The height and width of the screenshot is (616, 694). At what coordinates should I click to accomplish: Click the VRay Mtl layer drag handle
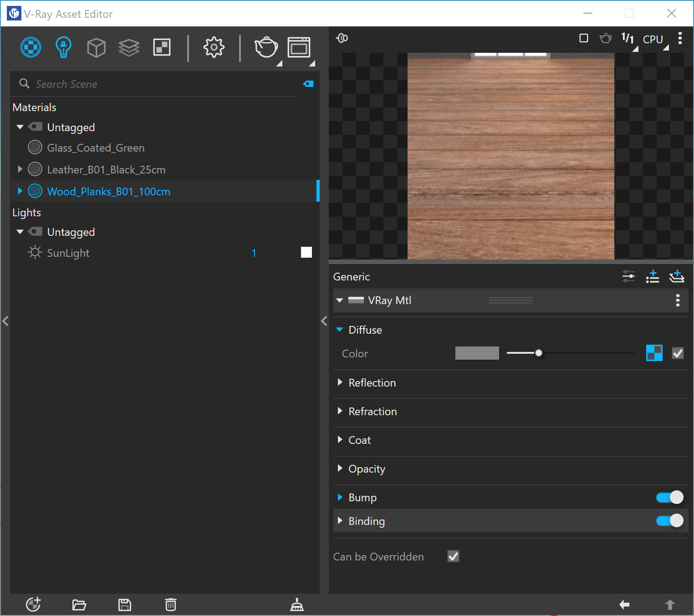(x=511, y=300)
